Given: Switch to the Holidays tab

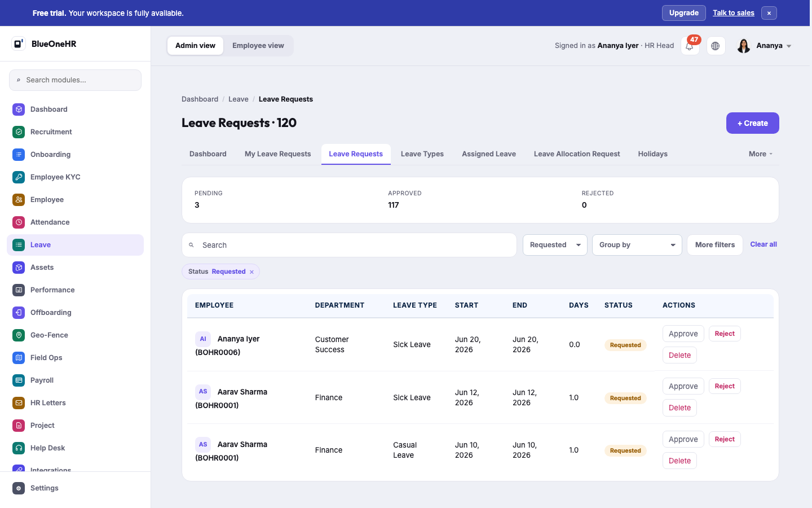Looking at the screenshot, I should (x=653, y=154).
